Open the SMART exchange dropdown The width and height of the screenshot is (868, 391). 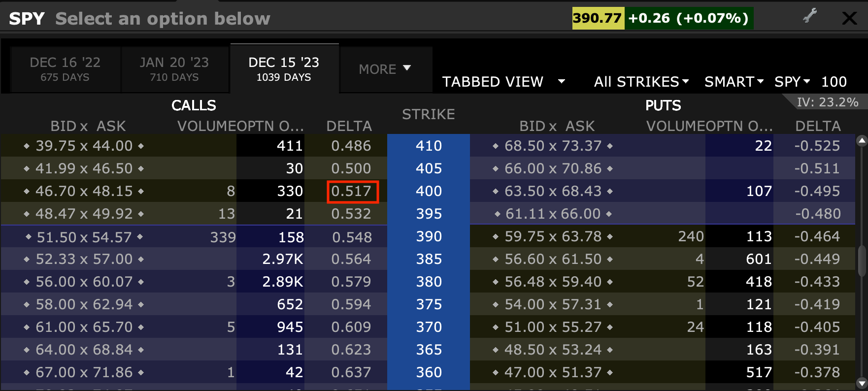pyautogui.click(x=734, y=82)
